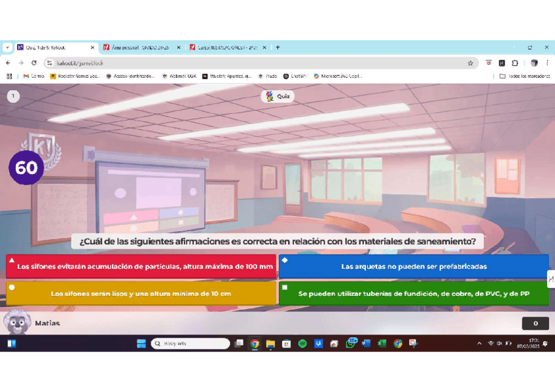This screenshot has height=392, width=555.
Task: Show hidden system tray icons
Action: tap(479, 344)
